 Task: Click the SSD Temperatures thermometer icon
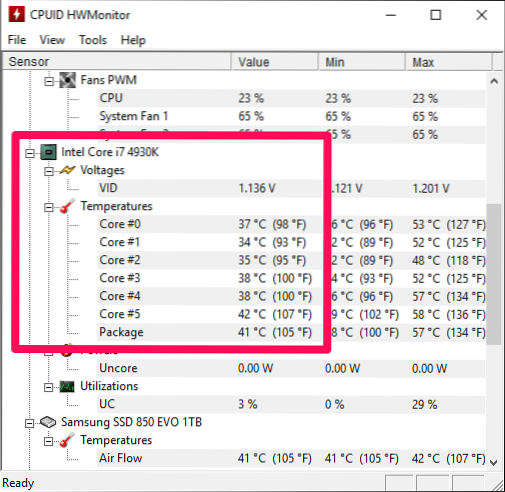(x=68, y=440)
